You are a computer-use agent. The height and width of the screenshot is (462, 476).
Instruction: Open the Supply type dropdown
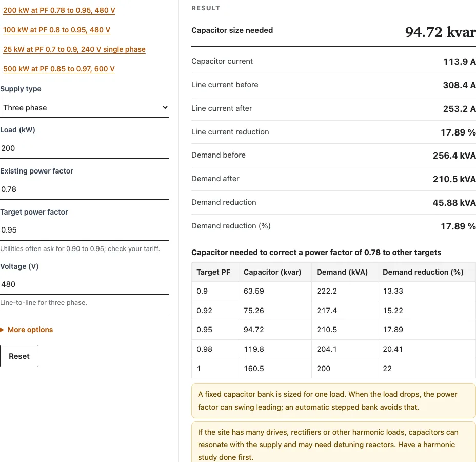click(x=85, y=108)
